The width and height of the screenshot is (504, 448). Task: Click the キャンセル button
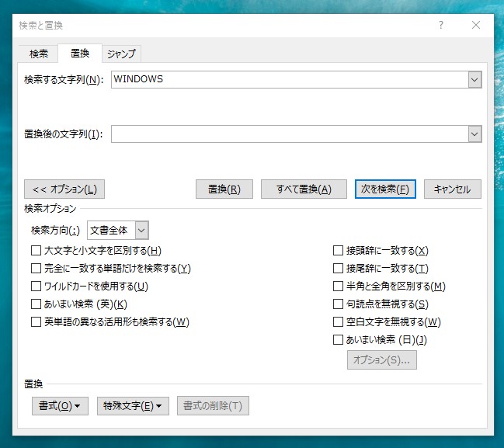coord(453,189)
